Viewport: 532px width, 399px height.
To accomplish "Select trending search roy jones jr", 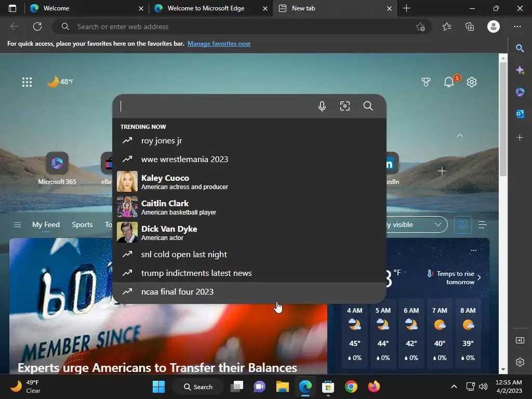I will 249,140.
